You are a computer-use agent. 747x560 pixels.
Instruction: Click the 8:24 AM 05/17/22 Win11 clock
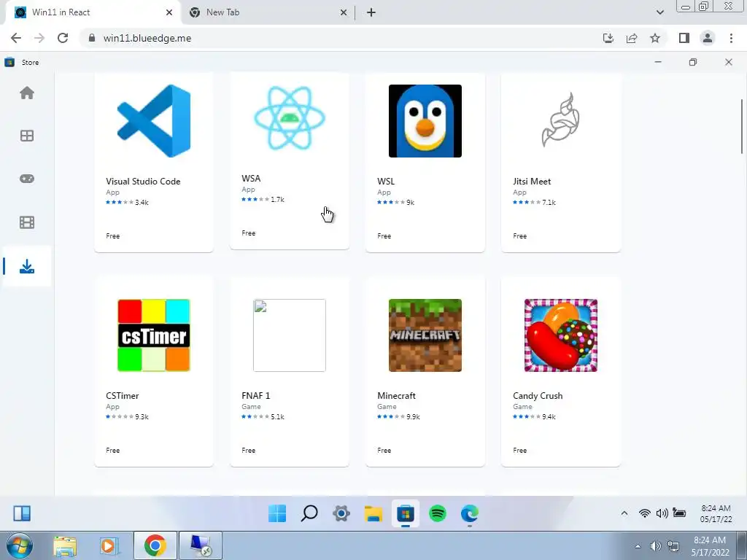pos(716,513)
